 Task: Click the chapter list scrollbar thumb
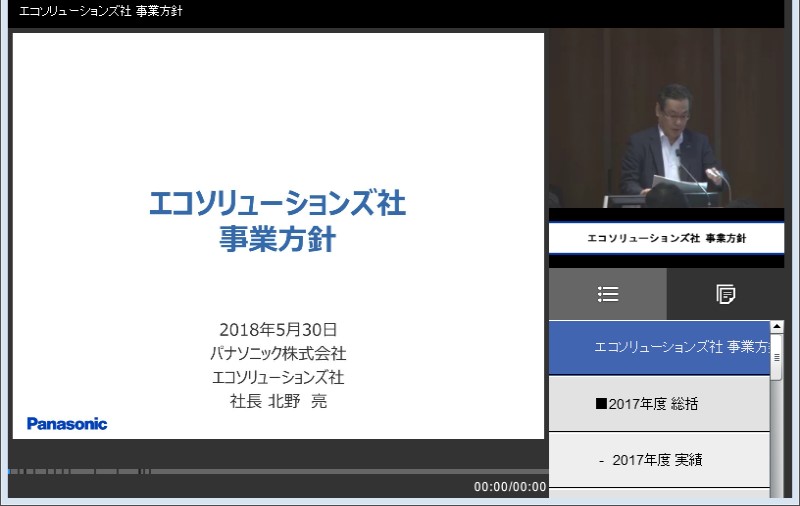click(x=777, y=357)
